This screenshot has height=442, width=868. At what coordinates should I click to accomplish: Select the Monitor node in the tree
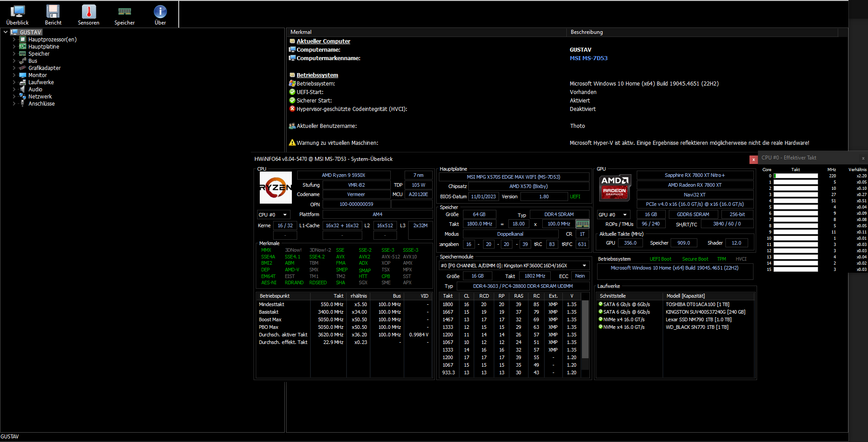tap(37, 75)
